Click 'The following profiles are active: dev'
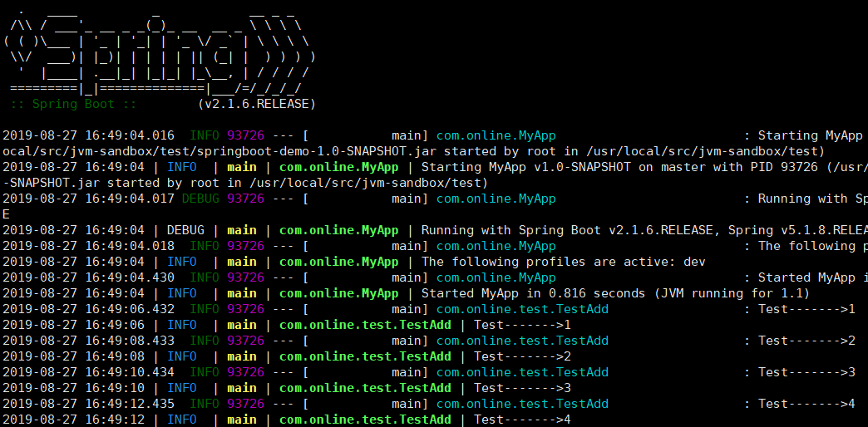Viewport: 868px width, 427px height. [x=564, y=262]
